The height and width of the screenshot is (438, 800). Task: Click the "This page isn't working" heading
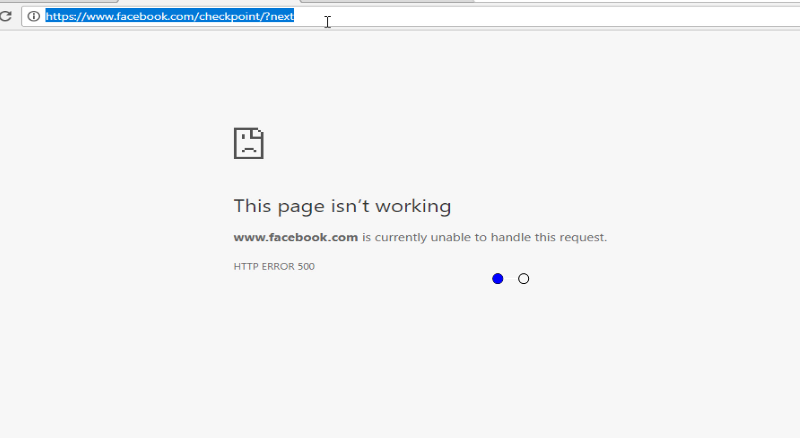342,206
